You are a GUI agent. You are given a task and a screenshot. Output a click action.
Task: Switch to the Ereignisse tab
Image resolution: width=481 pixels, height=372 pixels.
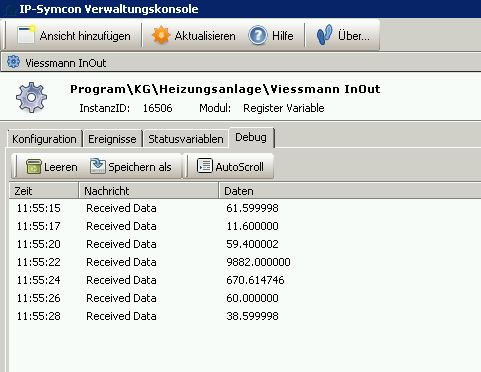112,139
